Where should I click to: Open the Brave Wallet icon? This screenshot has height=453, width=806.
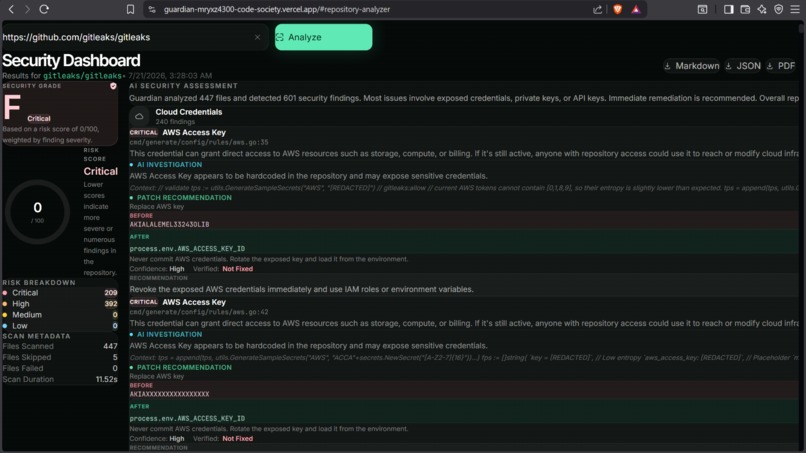[x=745, y=9]
